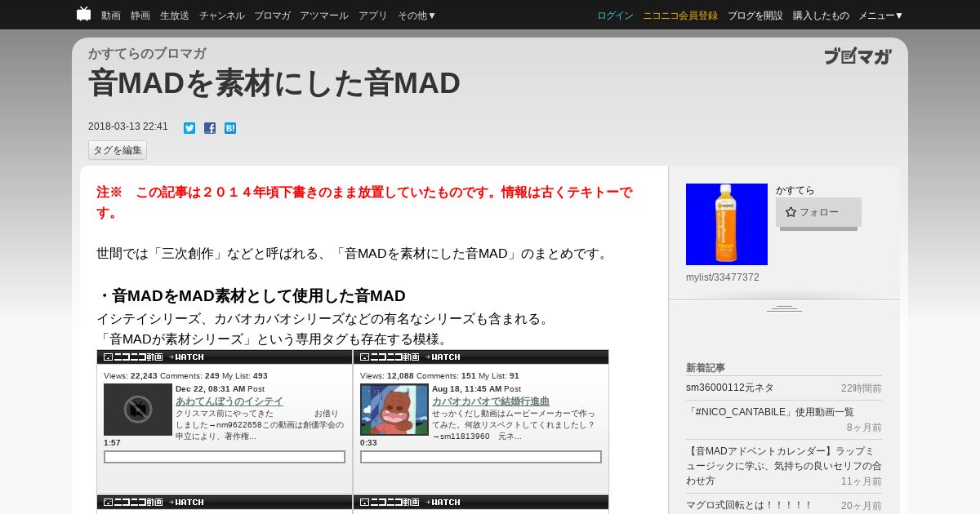Click the 0:33 video duration label

(368, 442)
